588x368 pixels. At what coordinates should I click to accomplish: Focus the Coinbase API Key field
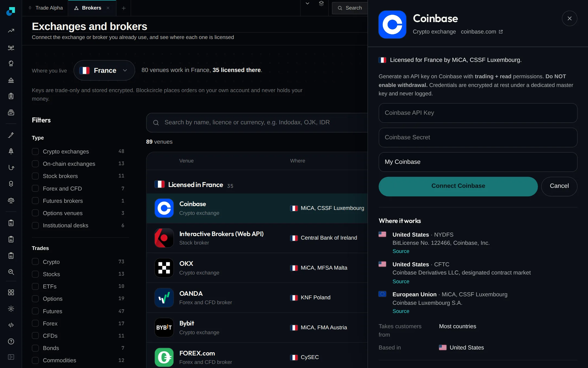[x=478, y=113]
